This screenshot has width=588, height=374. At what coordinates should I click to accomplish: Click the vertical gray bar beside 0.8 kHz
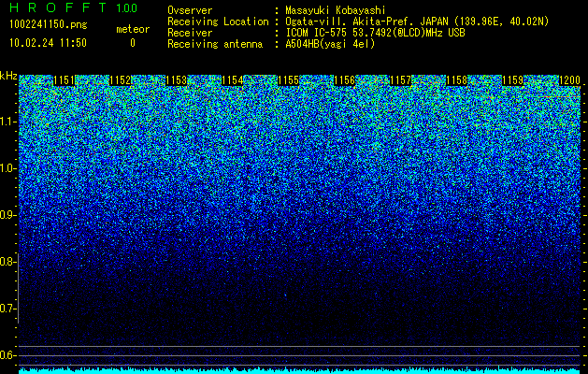point(18,288)
